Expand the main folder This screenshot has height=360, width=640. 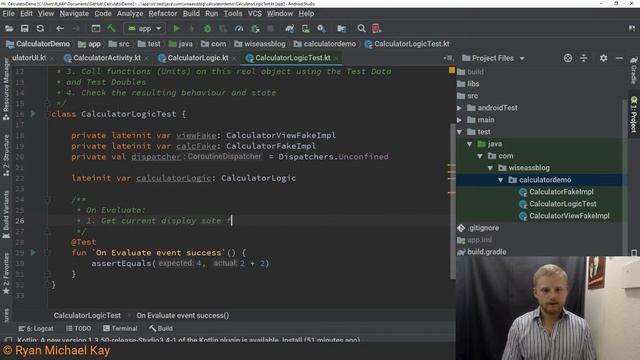460,120
